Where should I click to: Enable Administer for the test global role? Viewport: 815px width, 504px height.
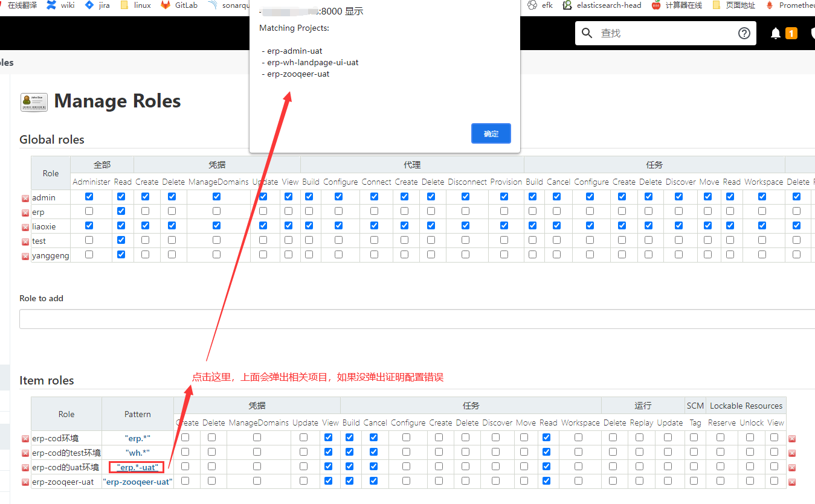89,240
